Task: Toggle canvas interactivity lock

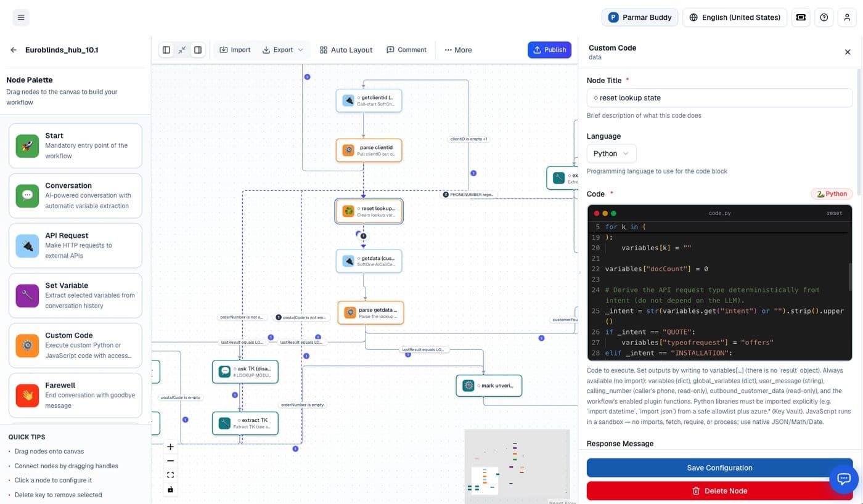Action: pyautogui.click(x=171, y=490)
